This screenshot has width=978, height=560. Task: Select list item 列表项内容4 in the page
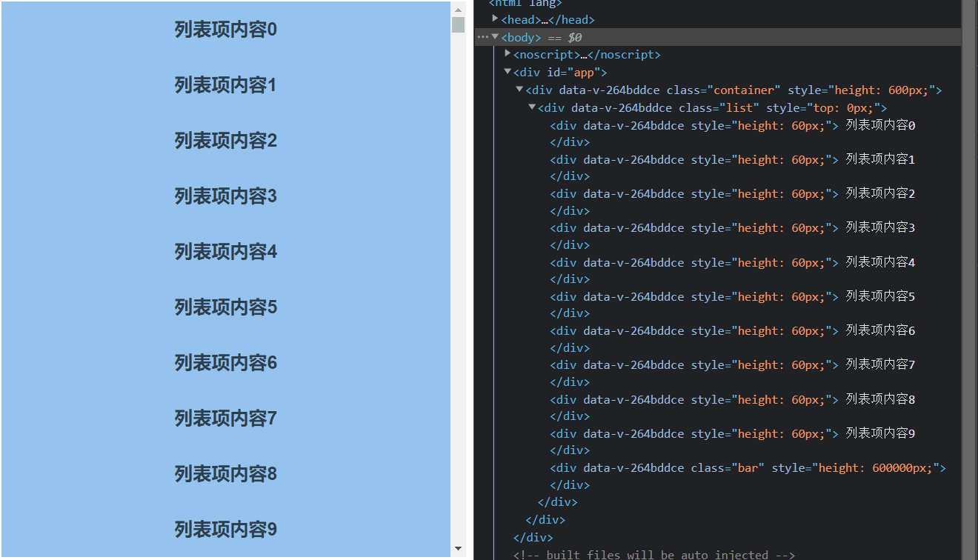[x=225, y=252]
